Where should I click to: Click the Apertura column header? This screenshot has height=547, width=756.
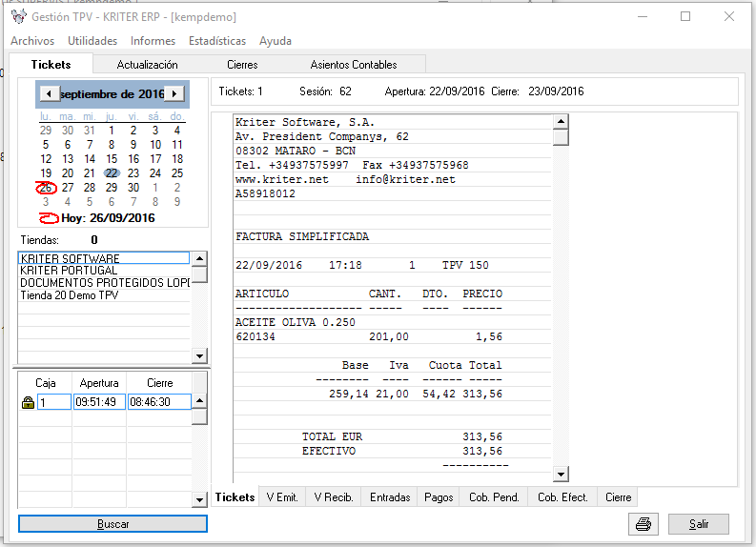(99, 383)
